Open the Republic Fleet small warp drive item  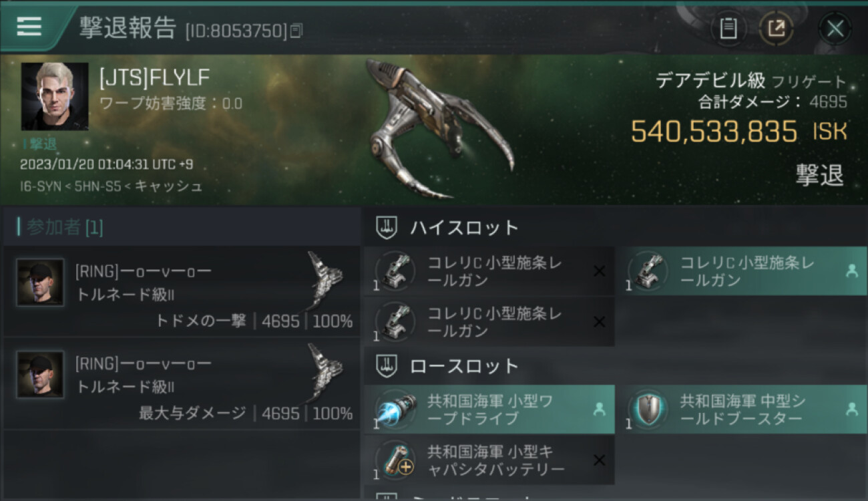click(x=489, y=409)
